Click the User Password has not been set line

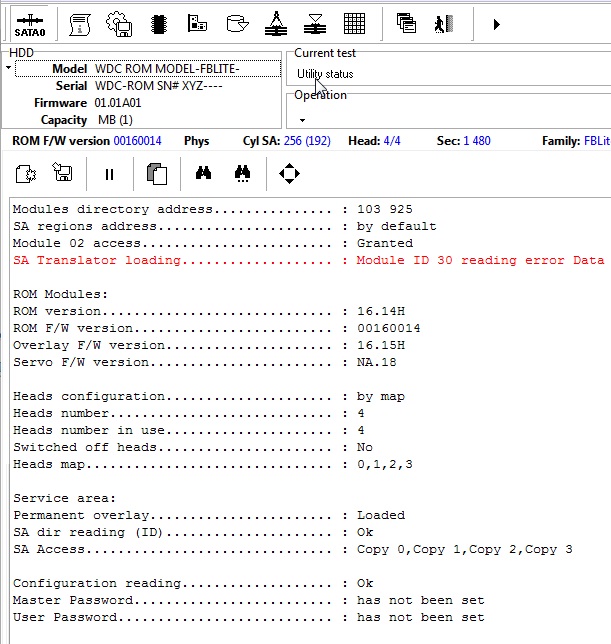pos(248,617)
